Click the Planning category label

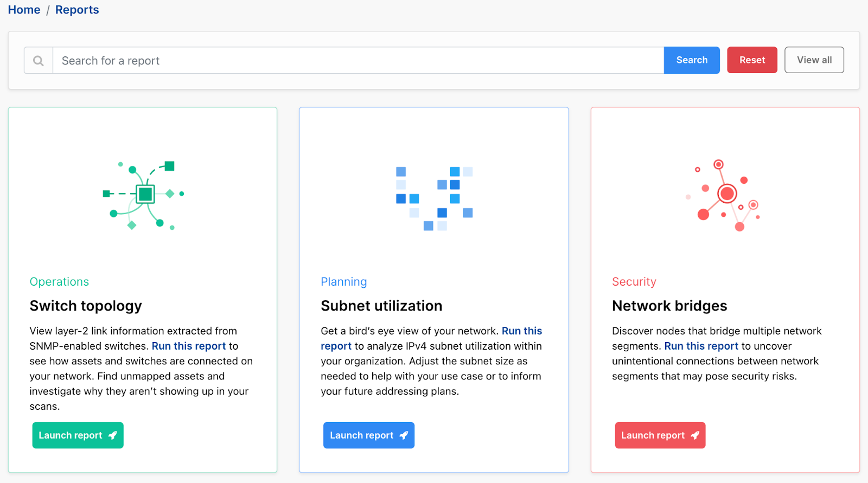click(343, 281)
